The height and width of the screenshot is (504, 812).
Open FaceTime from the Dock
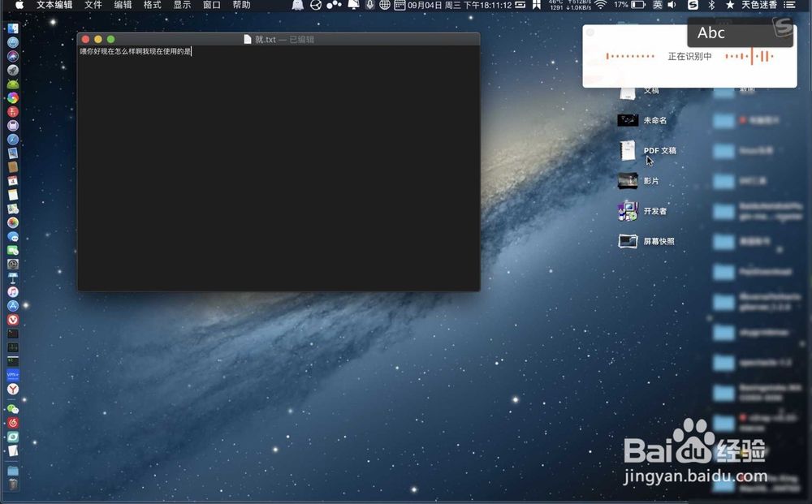tap(13, 251)
